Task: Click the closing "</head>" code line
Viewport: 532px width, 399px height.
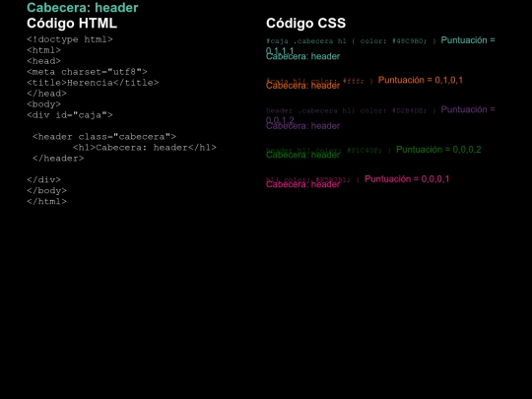Action: [x=47, y=94]
